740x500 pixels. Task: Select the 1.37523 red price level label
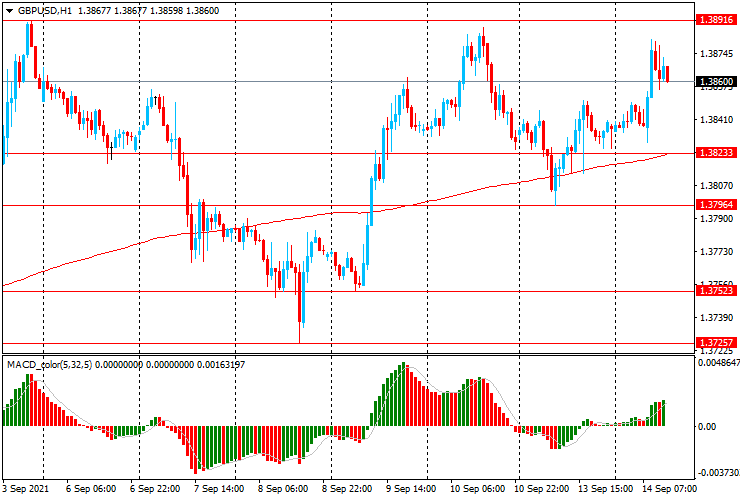[x=717, y=290]
